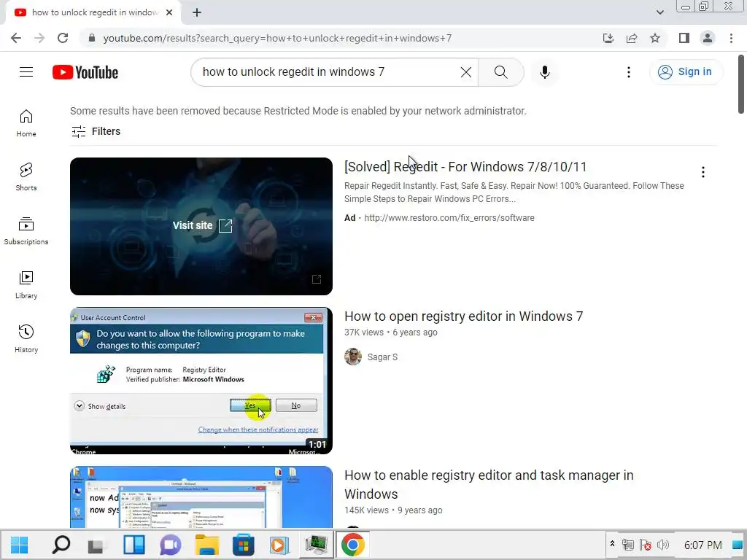Image resolution: width=747 pixels, height=560 pixels.
Task: Open Subscriptions in the sidebar
Action: [x=26, y=230]
